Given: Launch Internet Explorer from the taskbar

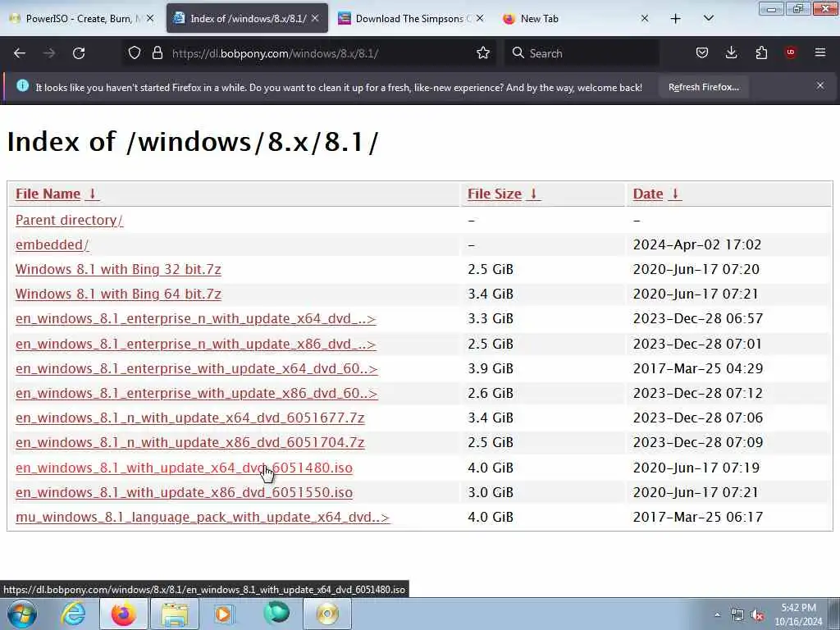Looking at the screenshot, I should point(73,614).
